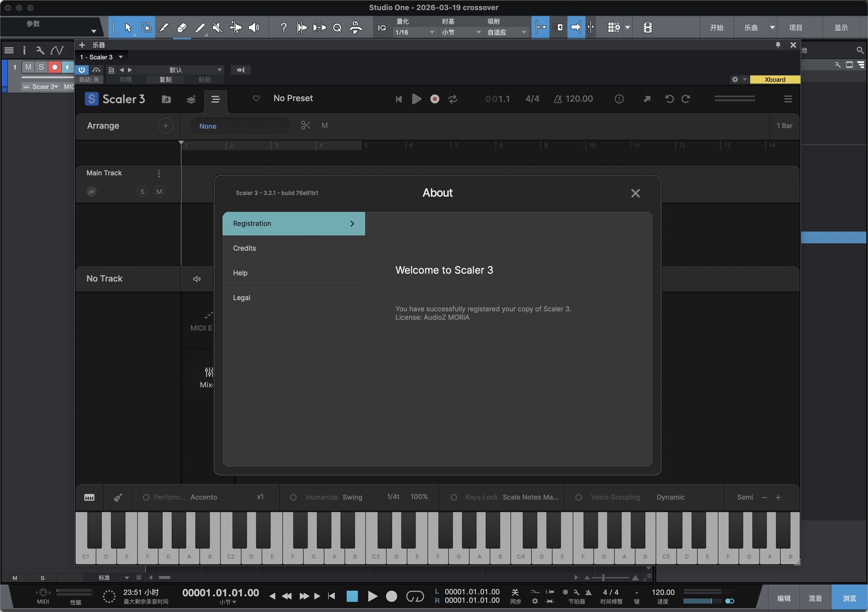Click the guitar view icon above keyboard
Image resolution: width=868 pixels, height=612 pixels.
[118, 498]
